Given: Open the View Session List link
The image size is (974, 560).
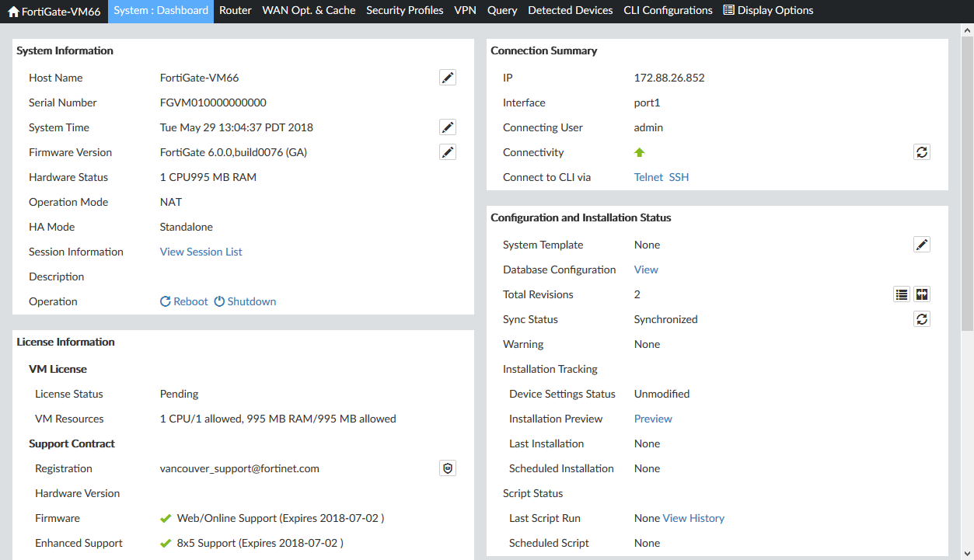Looking at the screenshot, I should (x=201, y=252).
